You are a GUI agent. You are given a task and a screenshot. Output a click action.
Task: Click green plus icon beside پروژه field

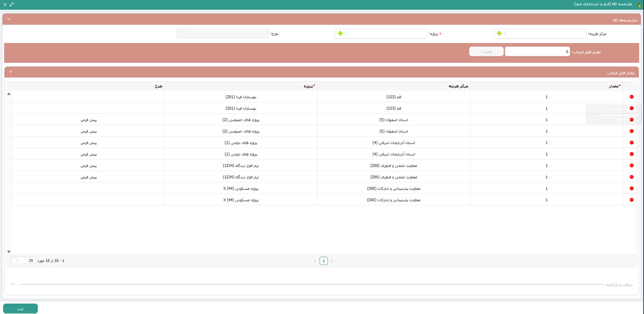pyautogui.click(x=340, y=34)
